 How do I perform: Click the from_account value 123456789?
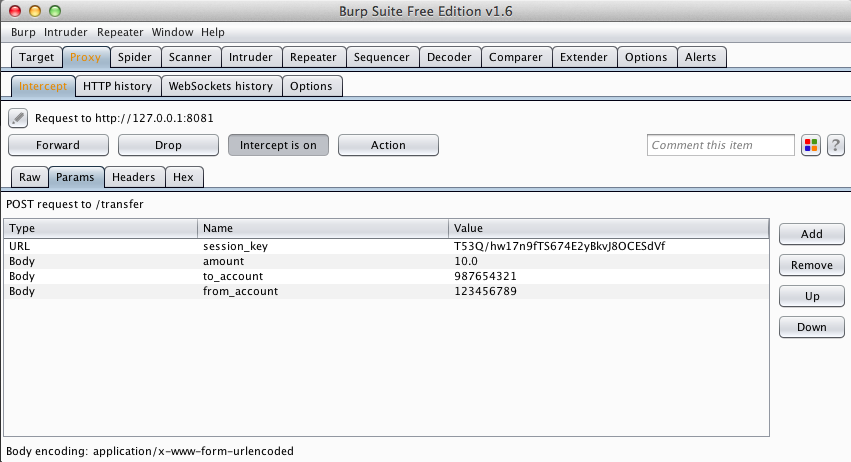tap(485, 292)
